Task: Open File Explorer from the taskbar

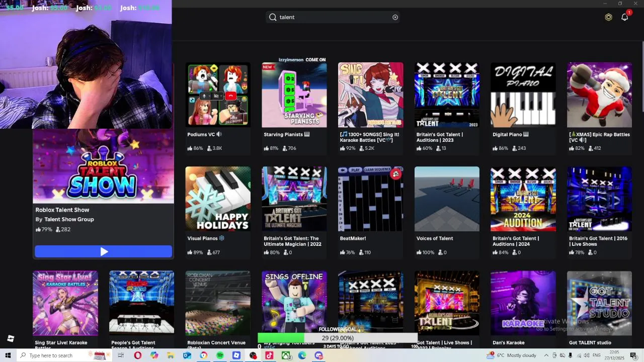Action: click(171, 355)
